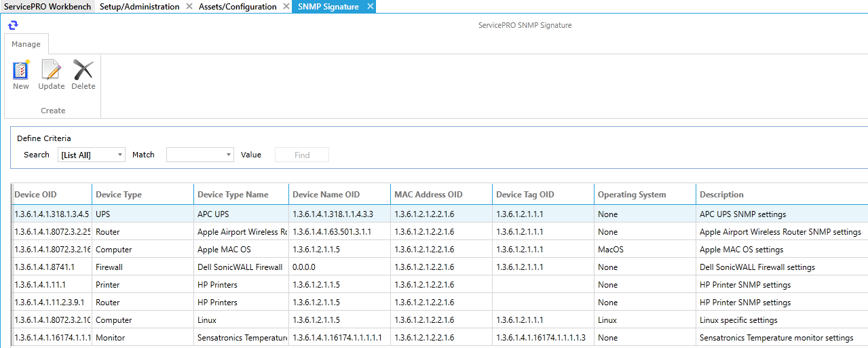Click Apple MAC OS settings description
The width and height of the screenshot is (868, 348).
point(782,249)
